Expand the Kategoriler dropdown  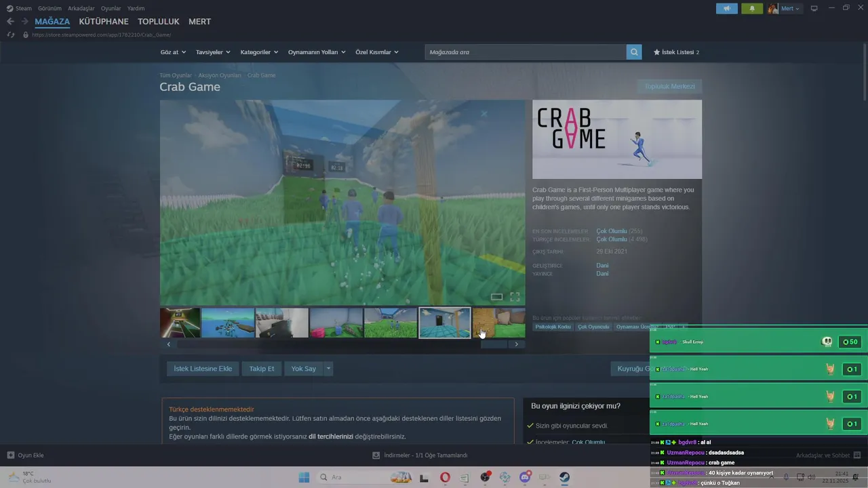click(x=259, y=52)
